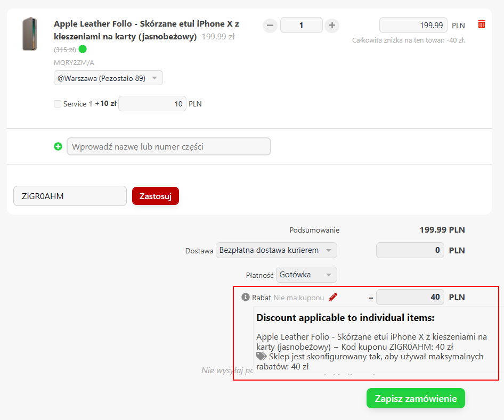This screenshot has height=420, width=504.
Task: Click the tag icon in discount tooltip
Action: (x=261, y=356)
